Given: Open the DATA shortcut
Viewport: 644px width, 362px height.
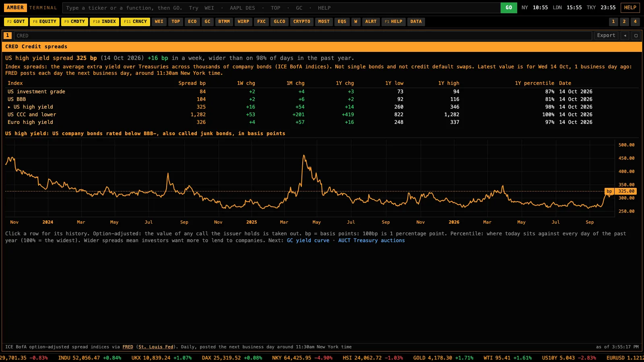Looking at the screenshot, I should pyautogui.click(x=416, y=22).
